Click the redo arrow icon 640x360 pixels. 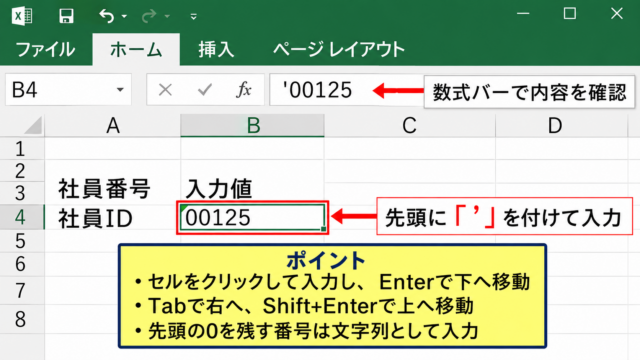pos(149,16)
